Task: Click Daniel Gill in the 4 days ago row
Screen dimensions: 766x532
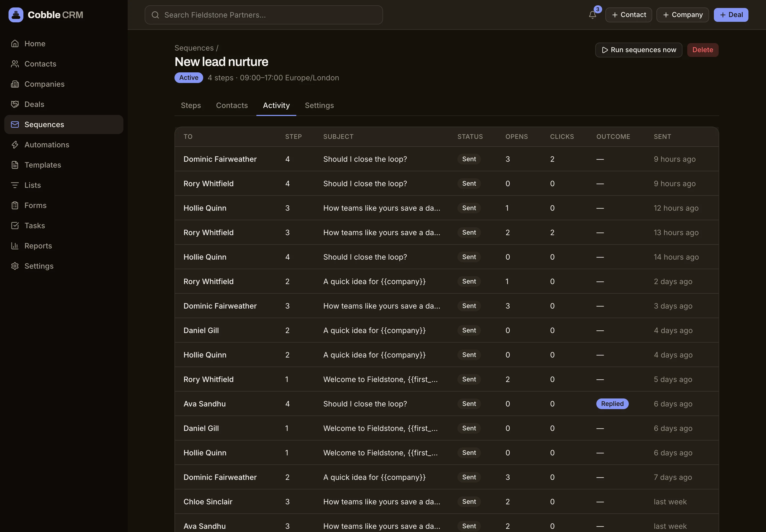Action: (201, 330)
